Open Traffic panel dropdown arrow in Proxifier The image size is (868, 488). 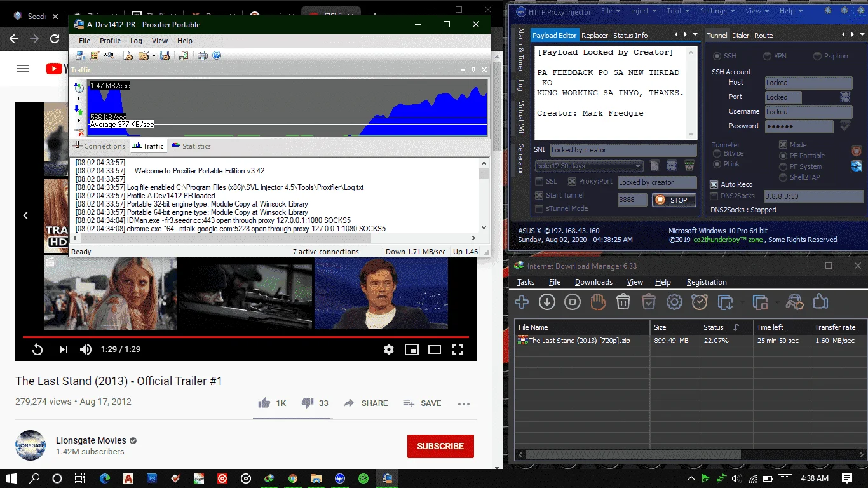point(462,70)
